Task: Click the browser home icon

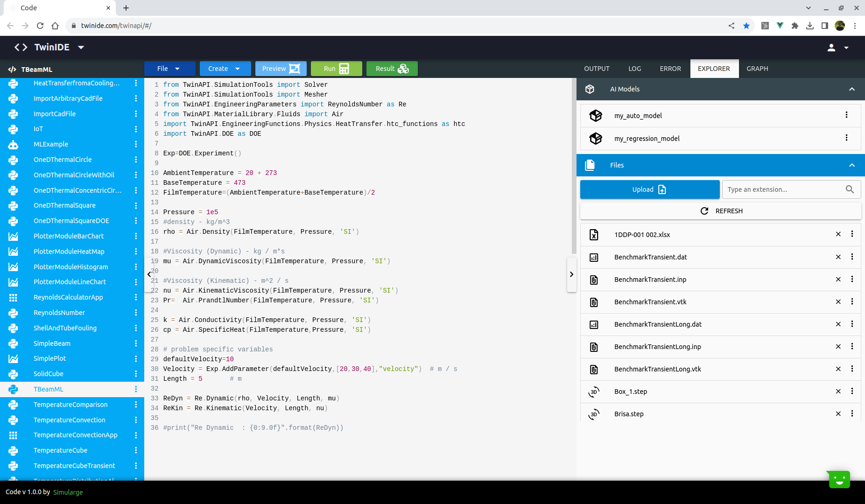Action: [x=55, y=26]
